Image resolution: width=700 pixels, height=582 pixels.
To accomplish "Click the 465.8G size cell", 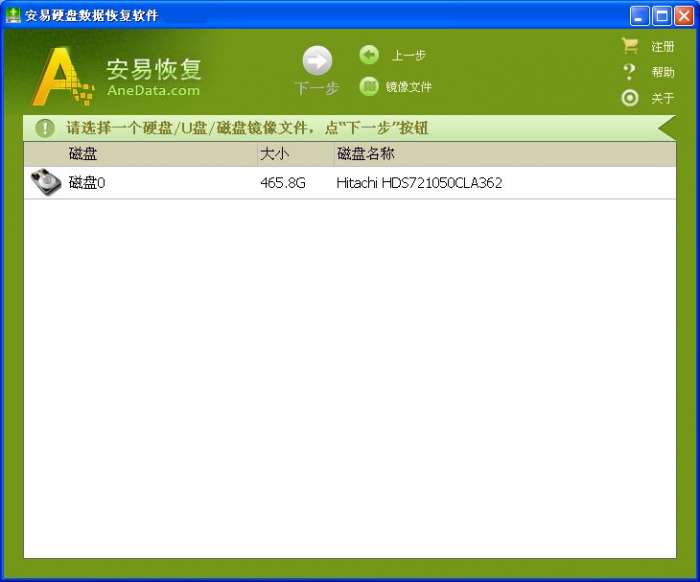I will [283, 183].
